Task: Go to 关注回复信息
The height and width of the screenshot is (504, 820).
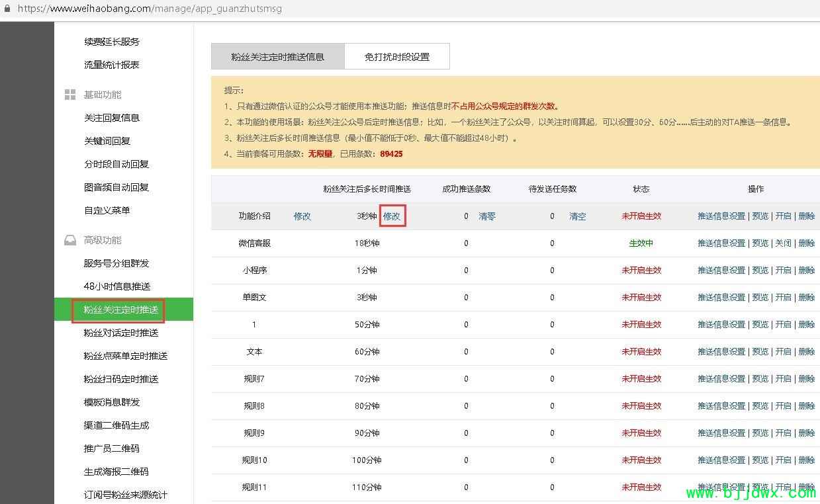Action: tap(112, 118)
